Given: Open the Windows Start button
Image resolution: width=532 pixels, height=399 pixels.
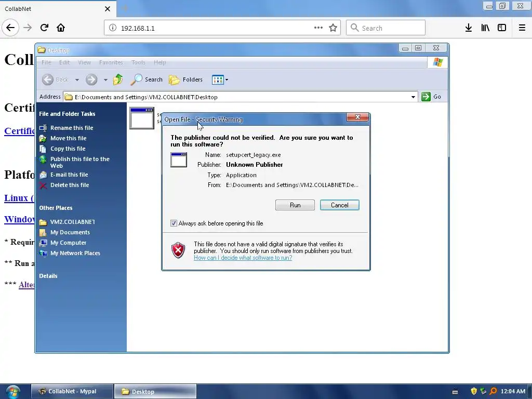Looking at the screenshot, I should [13, 392].
